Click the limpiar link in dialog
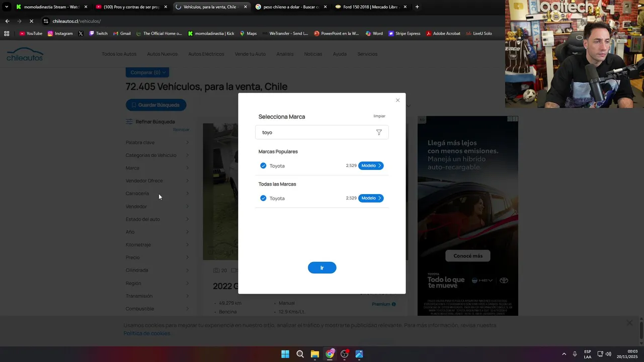The image size is (644, 362). point(379,116)
